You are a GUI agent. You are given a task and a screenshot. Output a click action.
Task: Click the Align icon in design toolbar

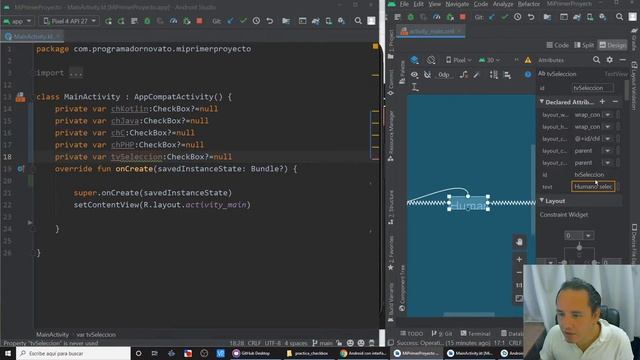pyautogui.click(x=507, y=75)
